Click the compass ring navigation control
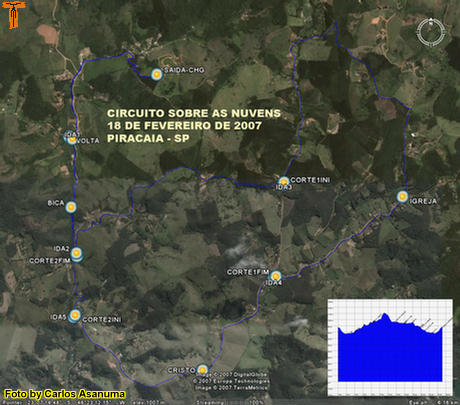The width and height of the screenshot is (460, 405). pos(431,32)
